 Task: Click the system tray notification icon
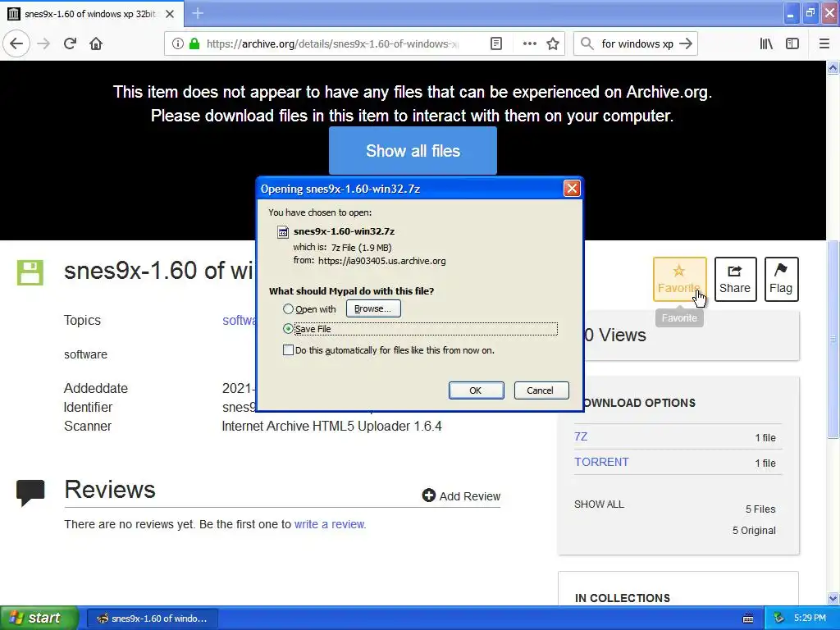(x=779, y=619)
